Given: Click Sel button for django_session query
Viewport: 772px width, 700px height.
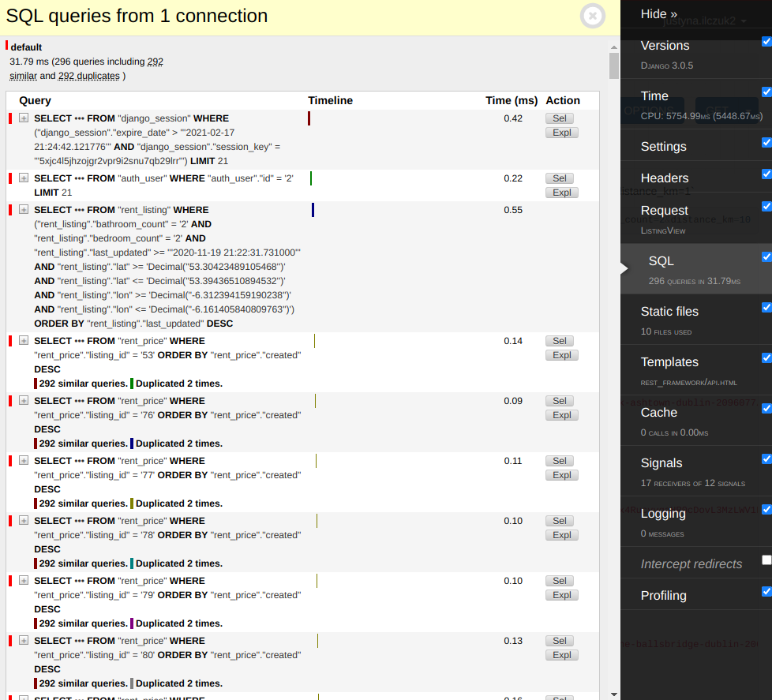Looking at the screenshot, I should click(x=560, y=118).
